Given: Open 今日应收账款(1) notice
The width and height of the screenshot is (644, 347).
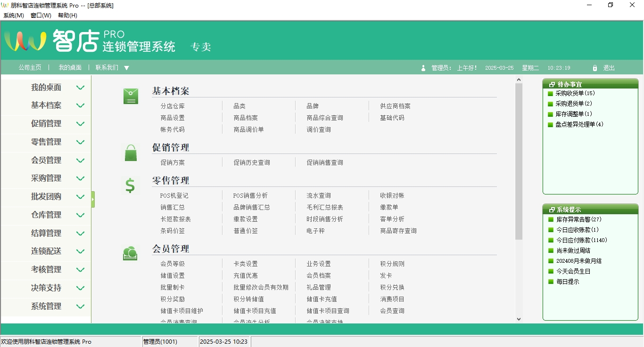Looking at the screenshot, I should [578, 230].
